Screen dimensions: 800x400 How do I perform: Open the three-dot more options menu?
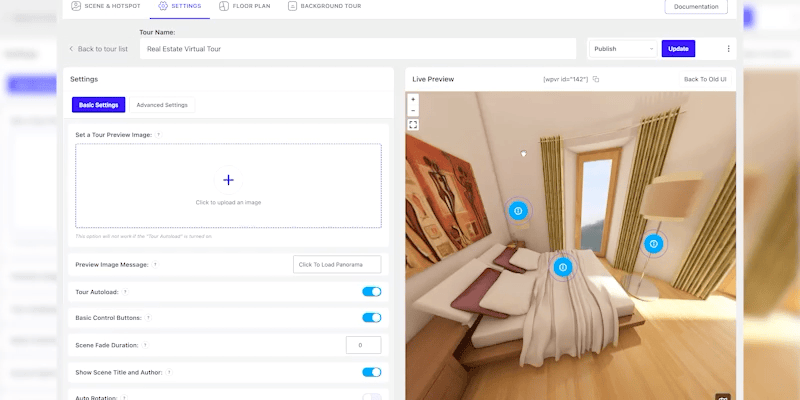728,49
